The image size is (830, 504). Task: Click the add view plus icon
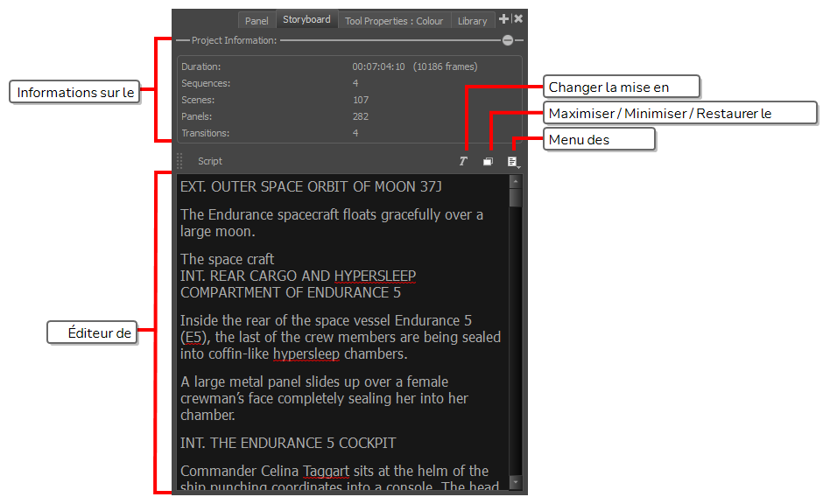(x=503, y=19)
